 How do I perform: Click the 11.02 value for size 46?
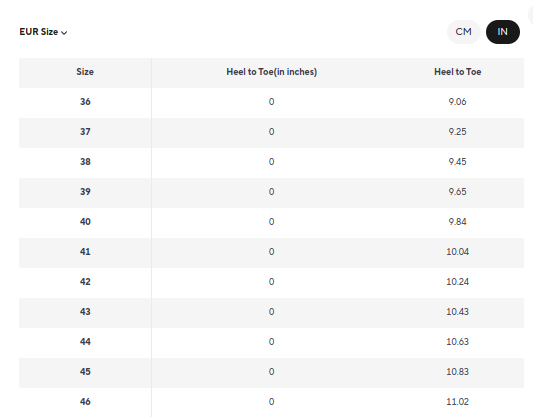[458, 402]
